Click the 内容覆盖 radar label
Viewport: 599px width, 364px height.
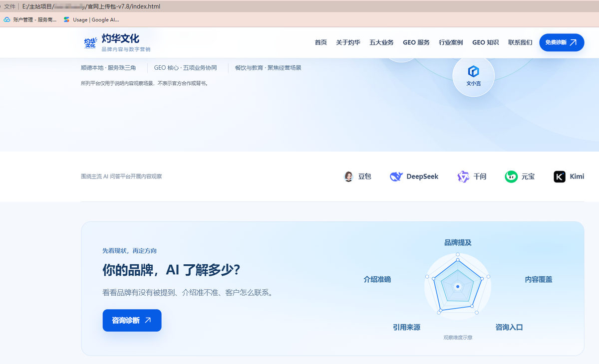tap(539, 280)
